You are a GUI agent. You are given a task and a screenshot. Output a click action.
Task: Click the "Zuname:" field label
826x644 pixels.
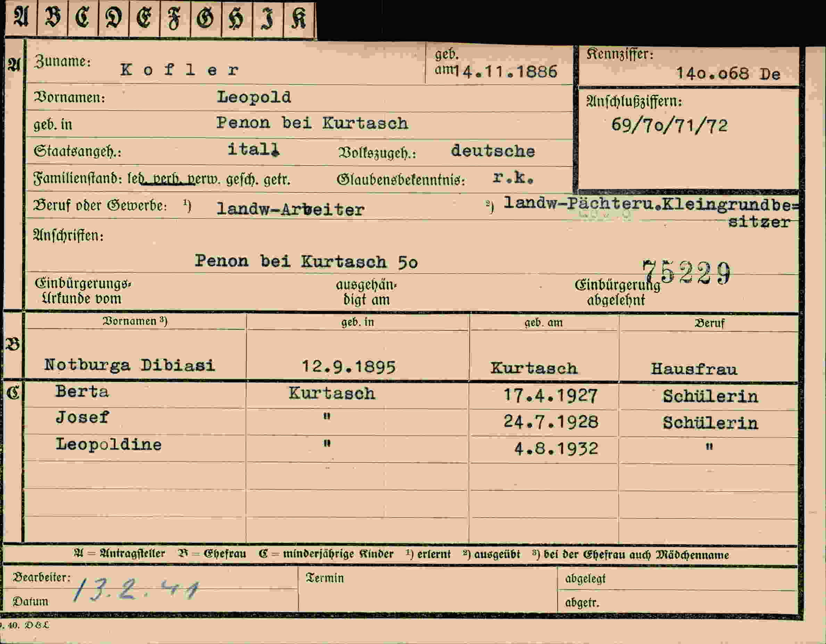click(x=63, y=61)
